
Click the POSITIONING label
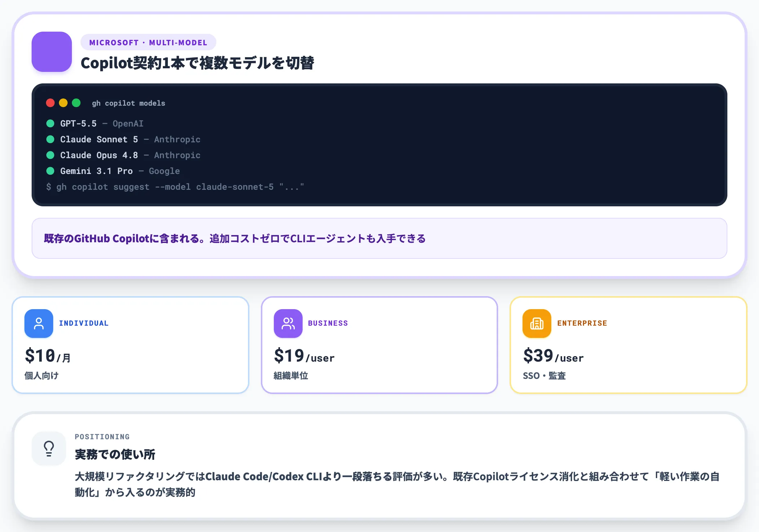[x=102, y=437]
